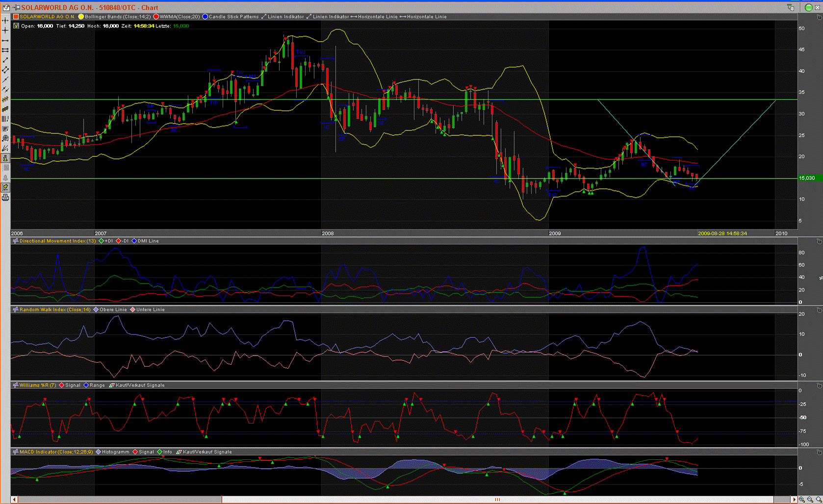Click the Random Walk panel lock icon

[x=819, y=310]
